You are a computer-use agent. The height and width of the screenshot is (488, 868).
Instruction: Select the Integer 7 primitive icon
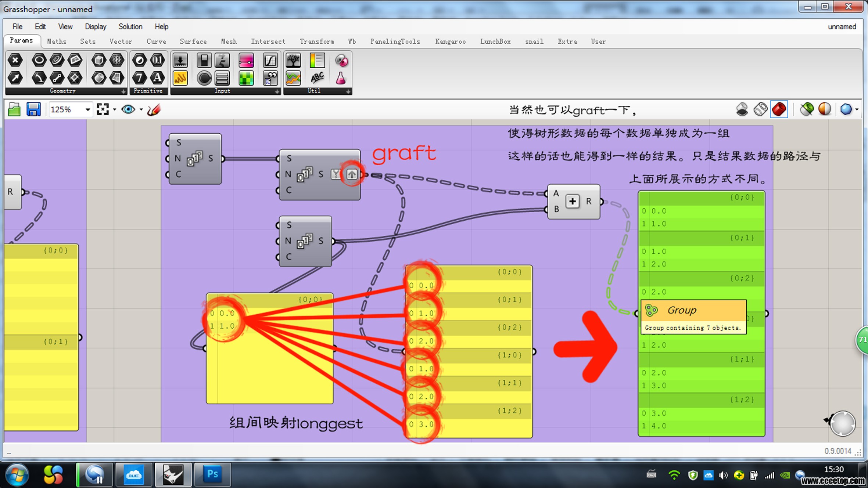point(139,77)
